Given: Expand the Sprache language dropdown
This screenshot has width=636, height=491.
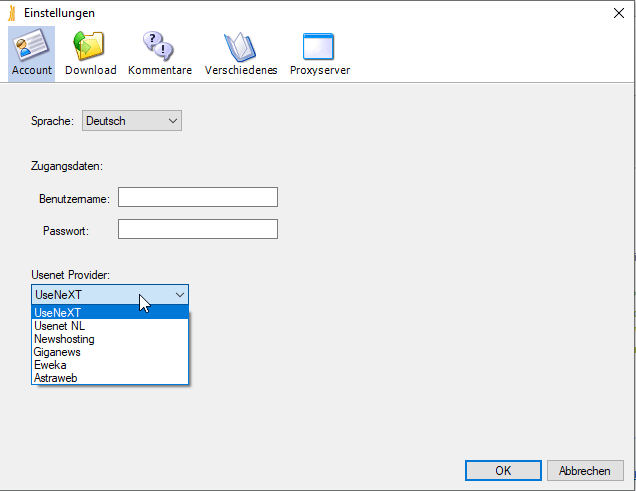Looking at the screenshot, I should pos(132,121).
